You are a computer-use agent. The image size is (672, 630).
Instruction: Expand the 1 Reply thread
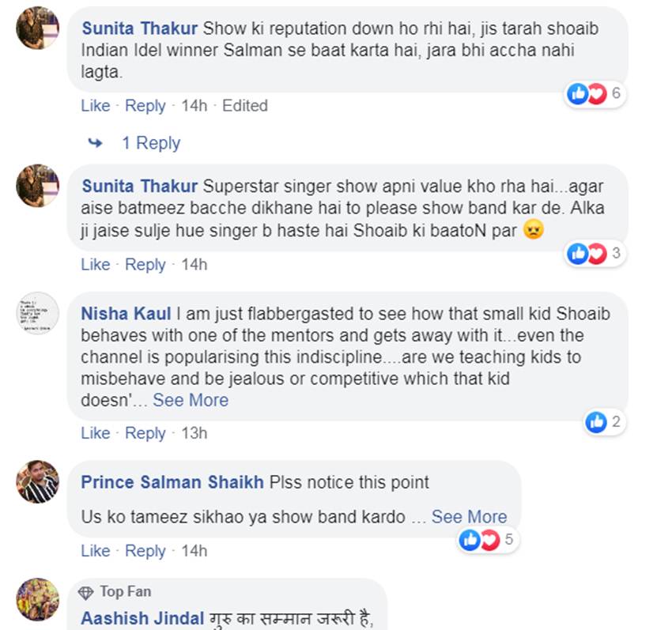[150, 143]
